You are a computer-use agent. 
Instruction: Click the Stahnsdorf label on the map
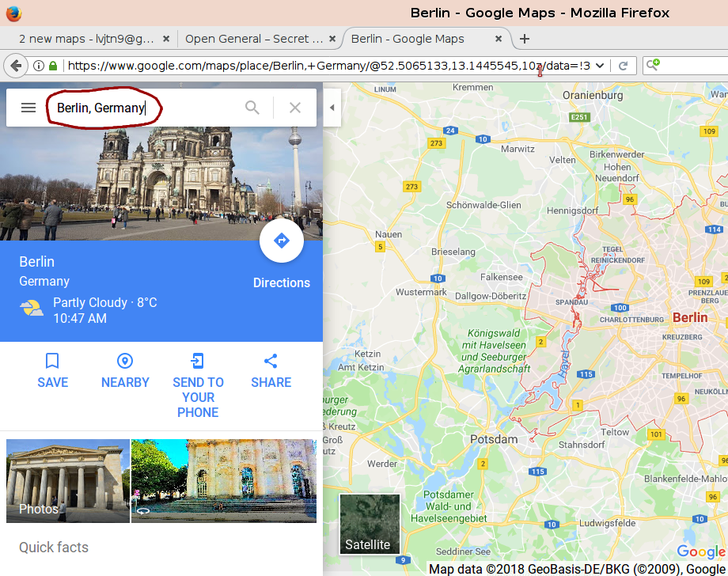tap(582, 445)
